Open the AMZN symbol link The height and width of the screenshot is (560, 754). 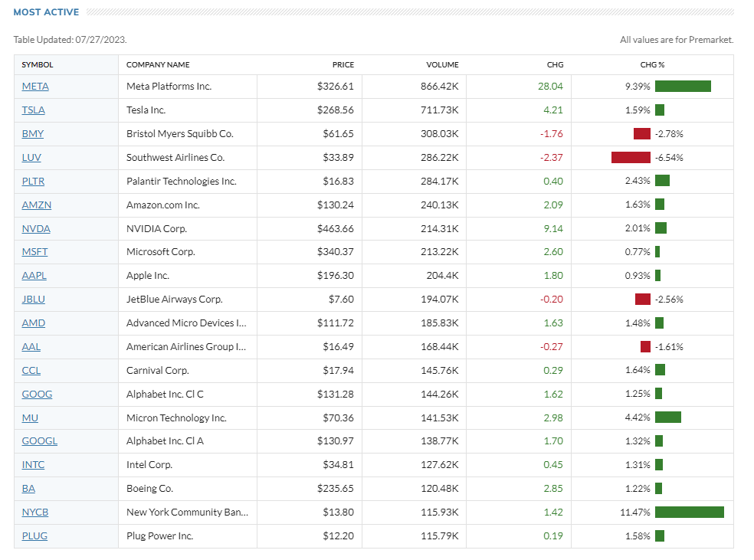[x=37, y=205]
